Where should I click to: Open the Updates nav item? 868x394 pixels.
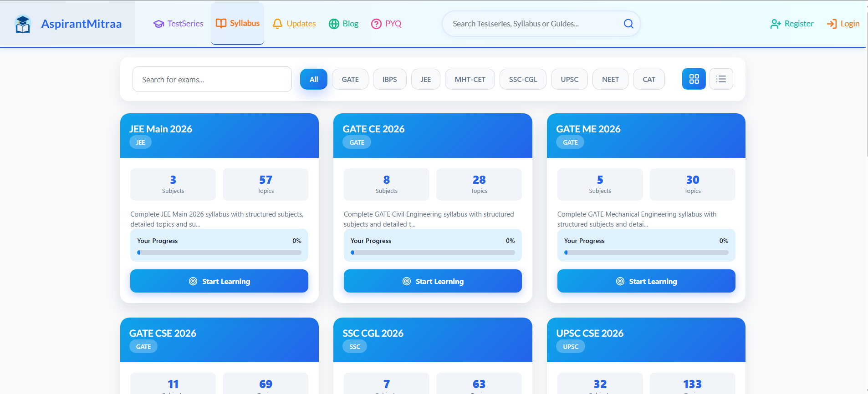tap(294, 24)
